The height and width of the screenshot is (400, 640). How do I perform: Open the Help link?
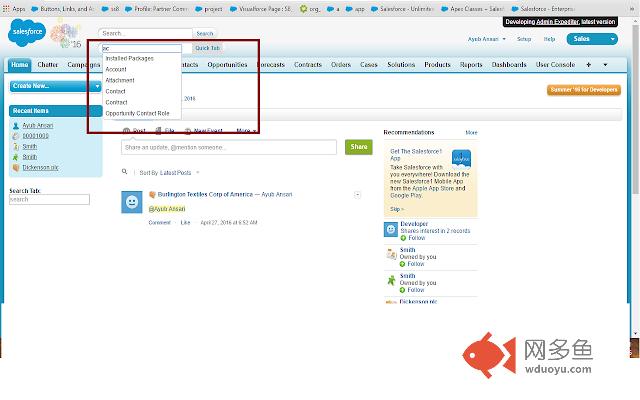tap(549, 39)
